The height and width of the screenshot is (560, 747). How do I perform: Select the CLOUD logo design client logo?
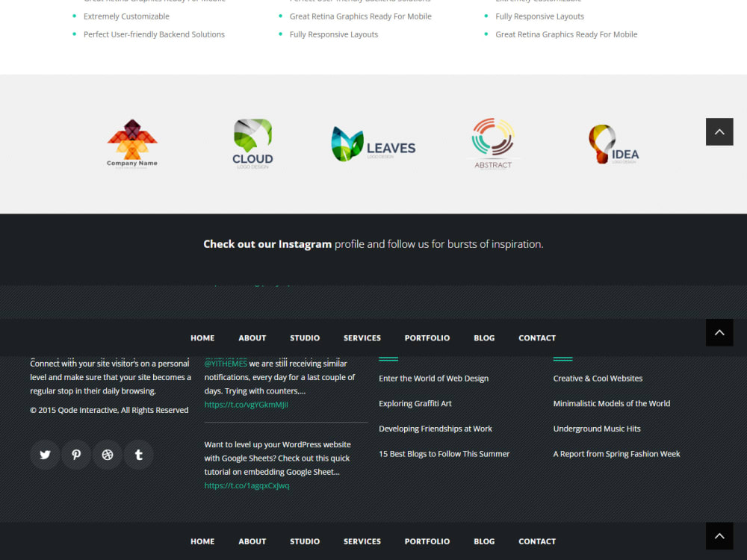click(x=252, y=143)
